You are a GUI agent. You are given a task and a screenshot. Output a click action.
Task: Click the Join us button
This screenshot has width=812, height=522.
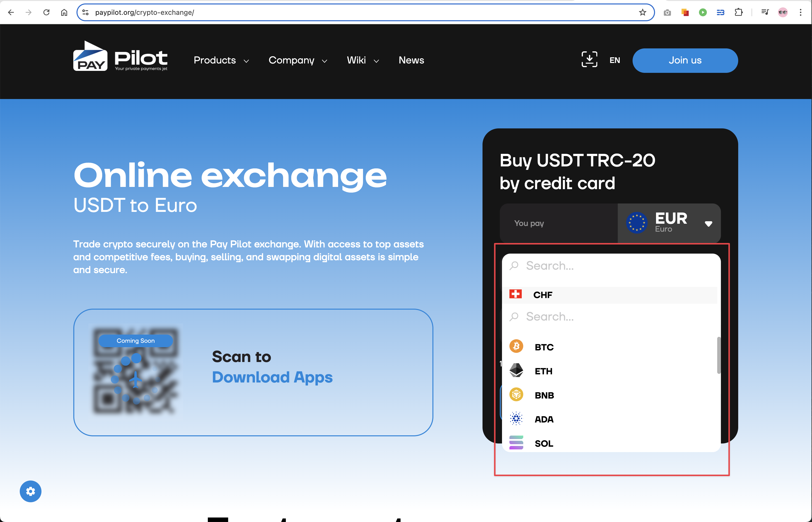(685, 60)
